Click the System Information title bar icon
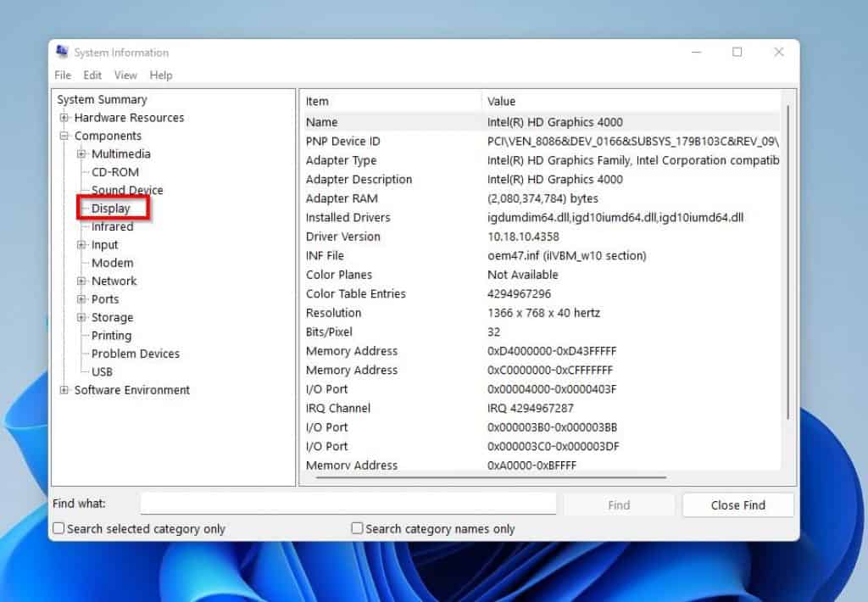Screen dimensions: 868x602 62,52
